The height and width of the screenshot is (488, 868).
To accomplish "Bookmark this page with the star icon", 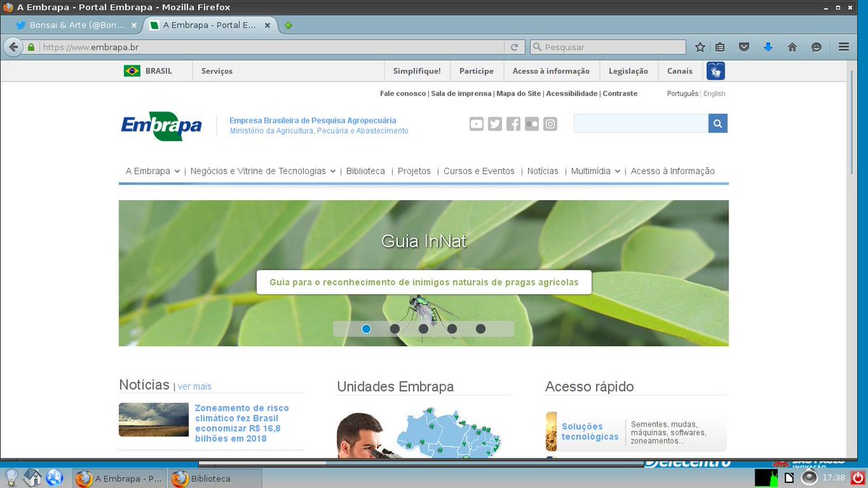I will (x=700, y=47).
